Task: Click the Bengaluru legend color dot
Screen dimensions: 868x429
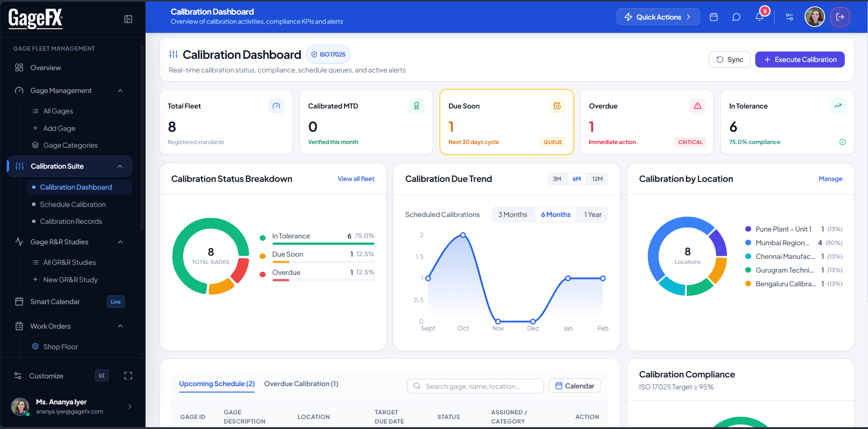Action: 748,284
